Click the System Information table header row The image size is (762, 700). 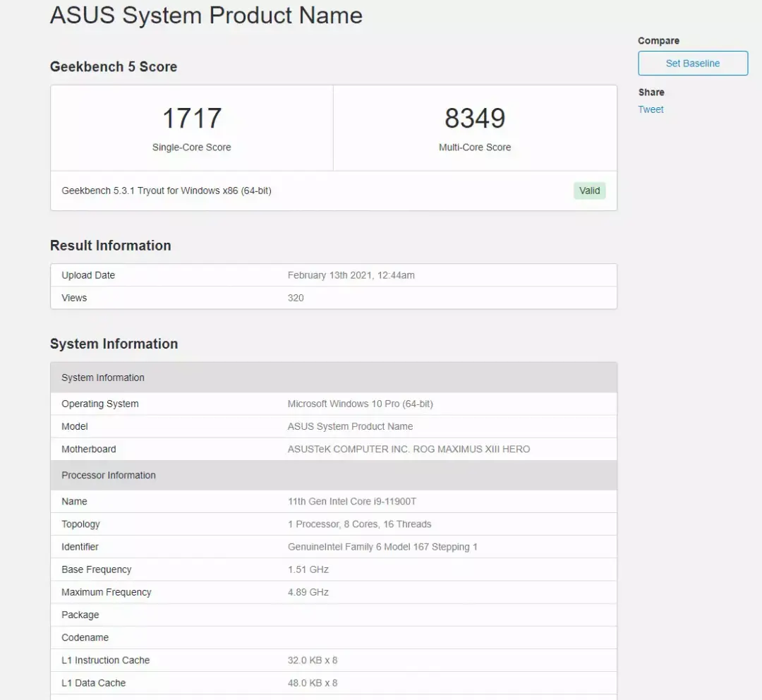[333, 378]
